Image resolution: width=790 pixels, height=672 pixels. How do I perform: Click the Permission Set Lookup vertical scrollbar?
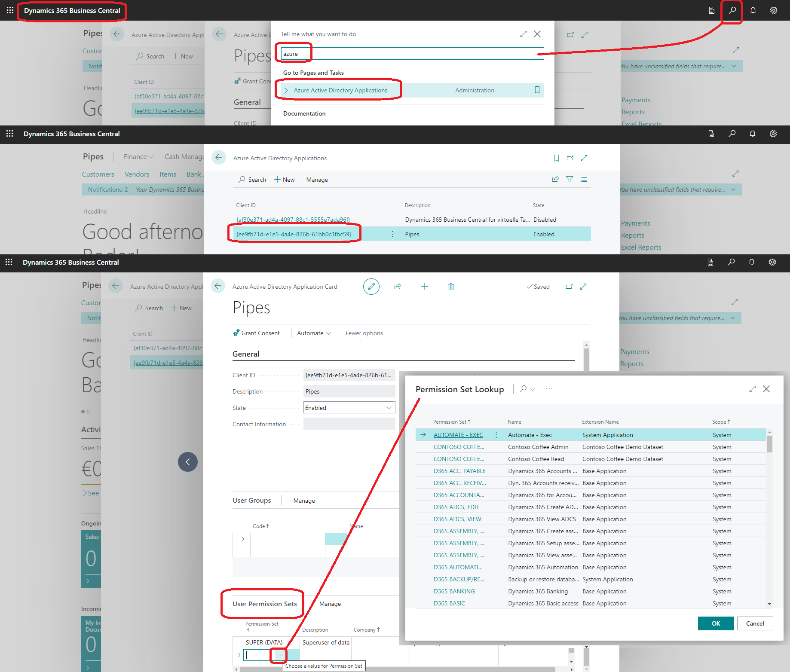769,516
